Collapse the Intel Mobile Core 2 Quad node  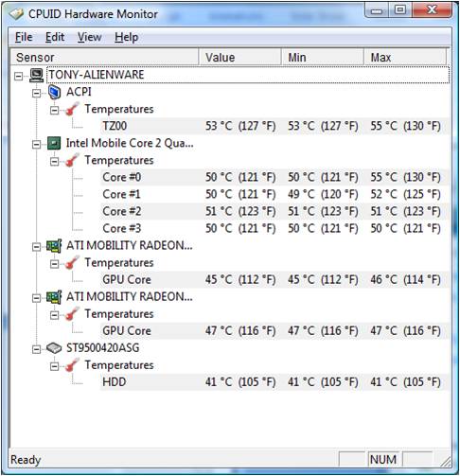click(x=37, y=144)
